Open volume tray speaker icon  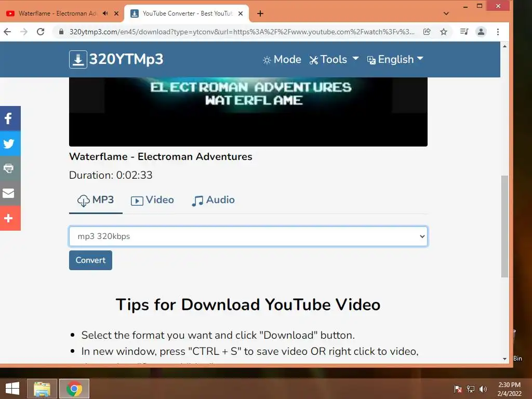point(483,389)
